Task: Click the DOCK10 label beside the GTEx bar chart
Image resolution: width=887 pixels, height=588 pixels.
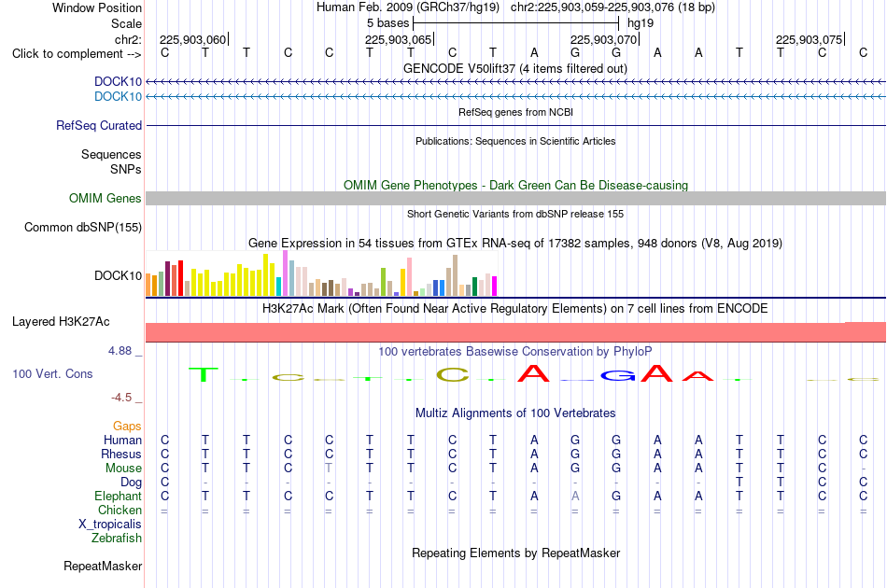Action: (119, 275)
